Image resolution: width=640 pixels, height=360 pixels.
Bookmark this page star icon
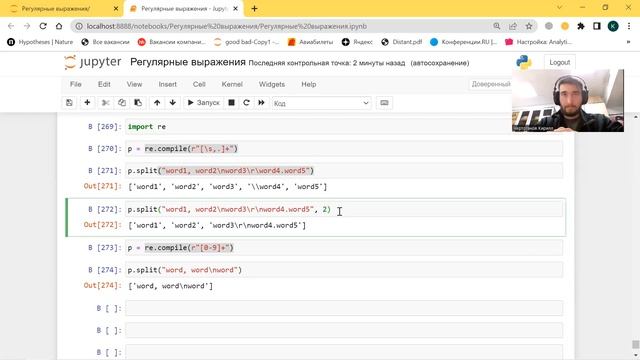pos(529,26)
